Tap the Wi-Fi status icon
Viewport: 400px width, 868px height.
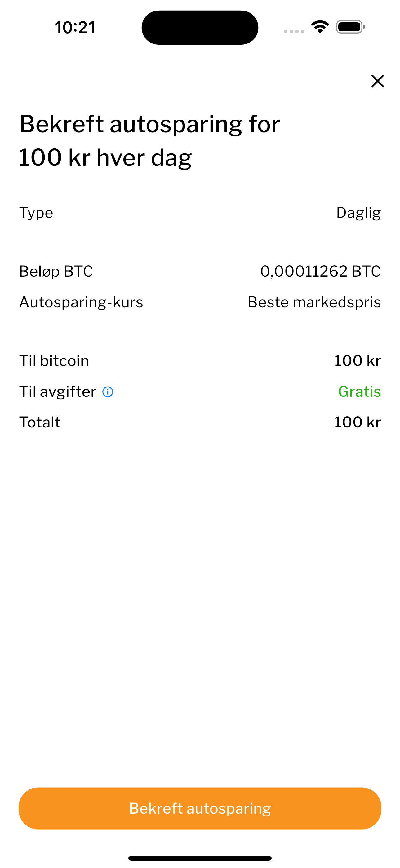coord(320,27)
